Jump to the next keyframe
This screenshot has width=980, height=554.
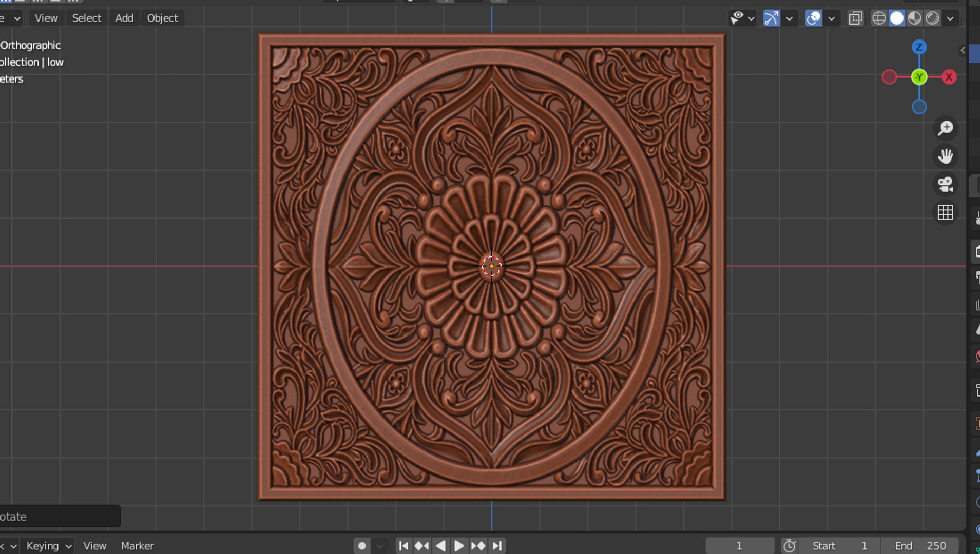(x=478, y=546)
